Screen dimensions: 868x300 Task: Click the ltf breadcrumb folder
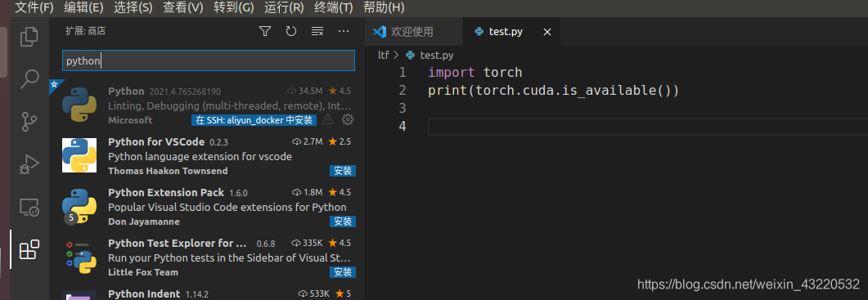[384, 55]
